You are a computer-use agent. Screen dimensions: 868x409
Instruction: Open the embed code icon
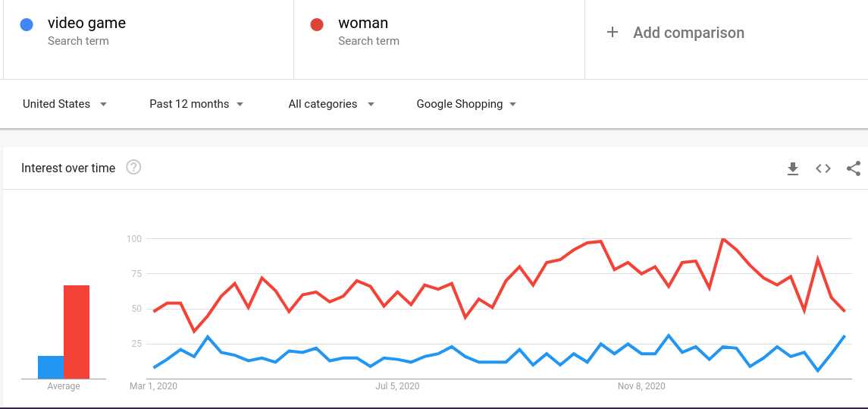click(x=823, y=168)
